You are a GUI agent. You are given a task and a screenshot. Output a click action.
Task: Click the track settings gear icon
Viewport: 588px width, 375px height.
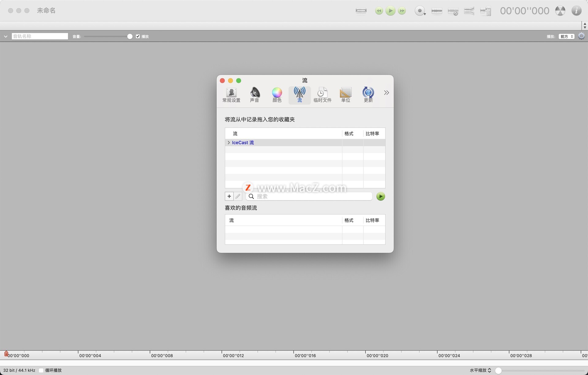click(x=581, y=36)
